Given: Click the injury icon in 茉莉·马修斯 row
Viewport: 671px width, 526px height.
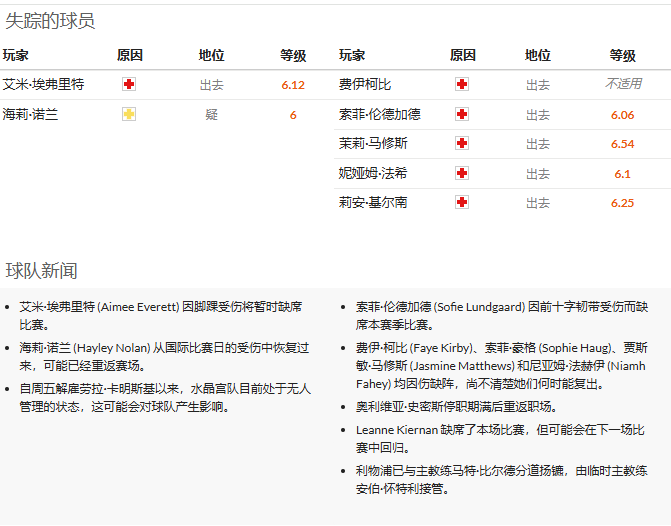Looking at the screenshot, I should tap(461, 144).
